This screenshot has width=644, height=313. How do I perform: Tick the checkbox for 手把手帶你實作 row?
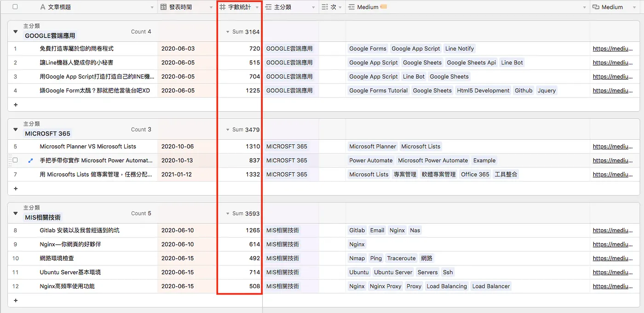(x=15, y=160)
